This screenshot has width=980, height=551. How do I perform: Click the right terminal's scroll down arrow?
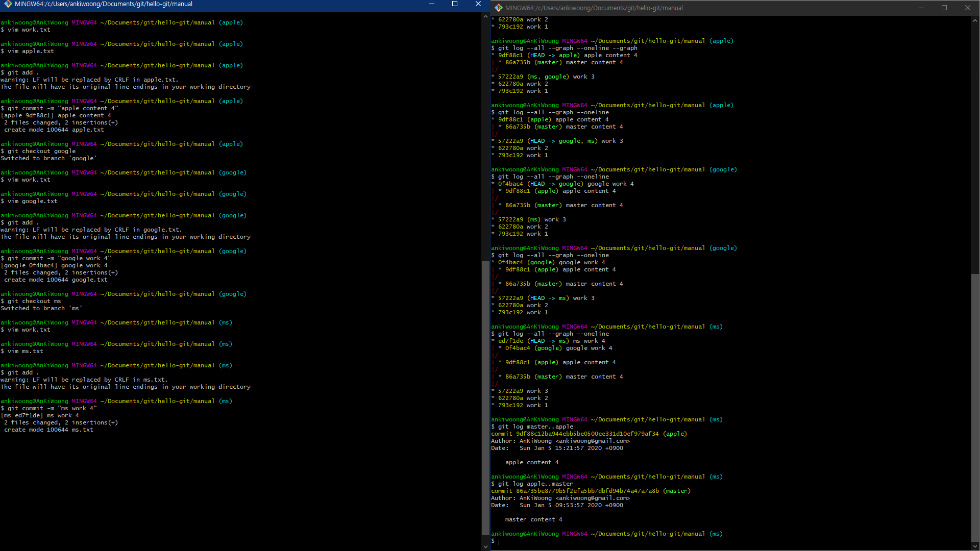(975, 546)
